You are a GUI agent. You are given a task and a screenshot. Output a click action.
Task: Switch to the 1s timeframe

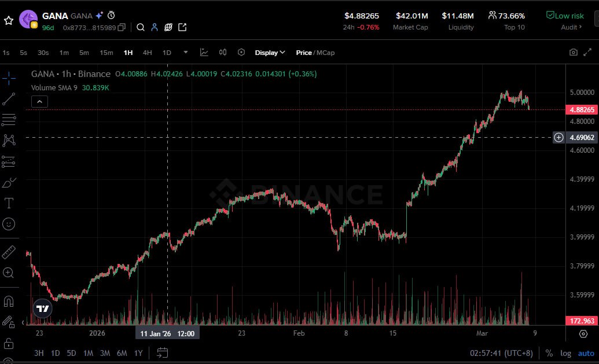pyautogui.click(x=6, y=53)
